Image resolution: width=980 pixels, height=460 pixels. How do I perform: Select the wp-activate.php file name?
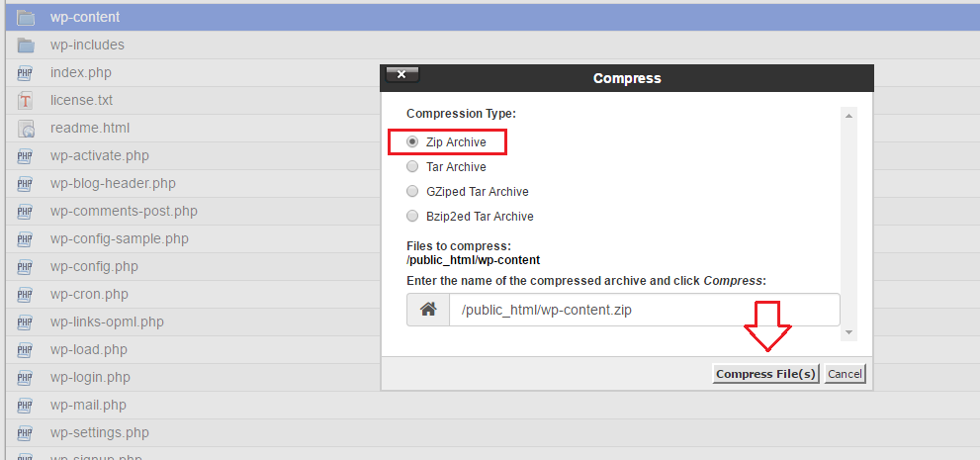click(x=100, y=155)
